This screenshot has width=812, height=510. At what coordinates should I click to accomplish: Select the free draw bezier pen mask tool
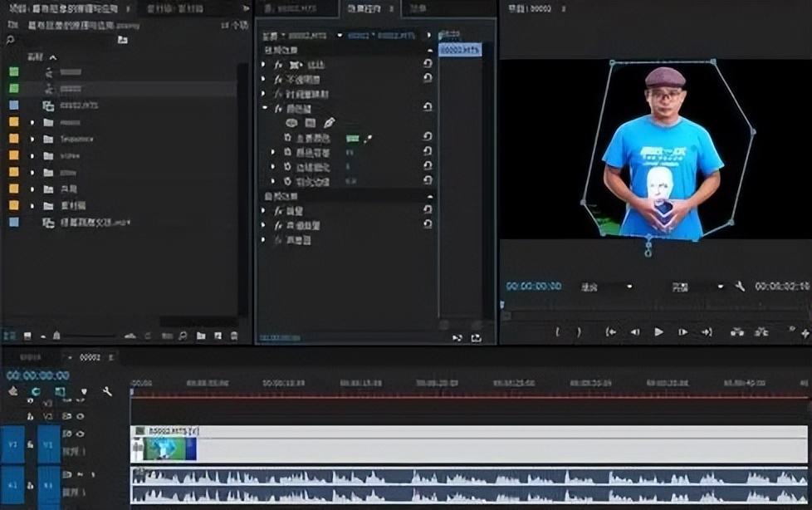coord(329,122)
